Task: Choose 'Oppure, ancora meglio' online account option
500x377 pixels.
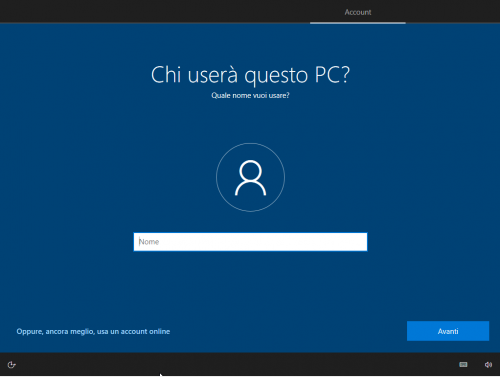Action: pyautogui.click(x=93, y=331)
